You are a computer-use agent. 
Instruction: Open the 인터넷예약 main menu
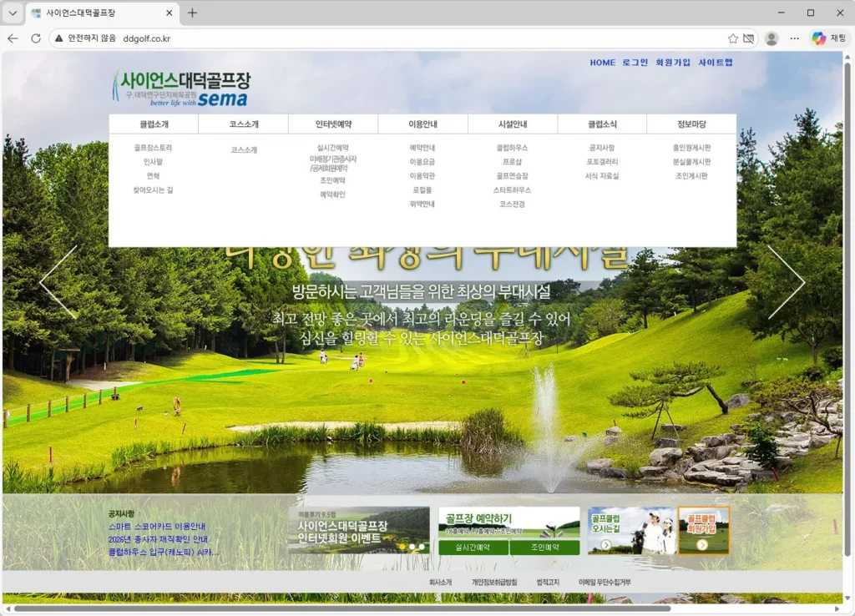[x=333, y=124]
